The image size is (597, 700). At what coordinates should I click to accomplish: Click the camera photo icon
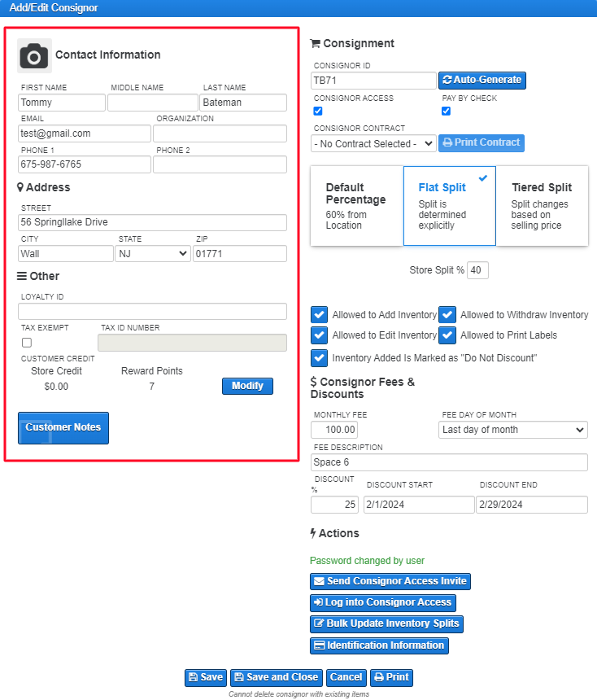(34, 56)
